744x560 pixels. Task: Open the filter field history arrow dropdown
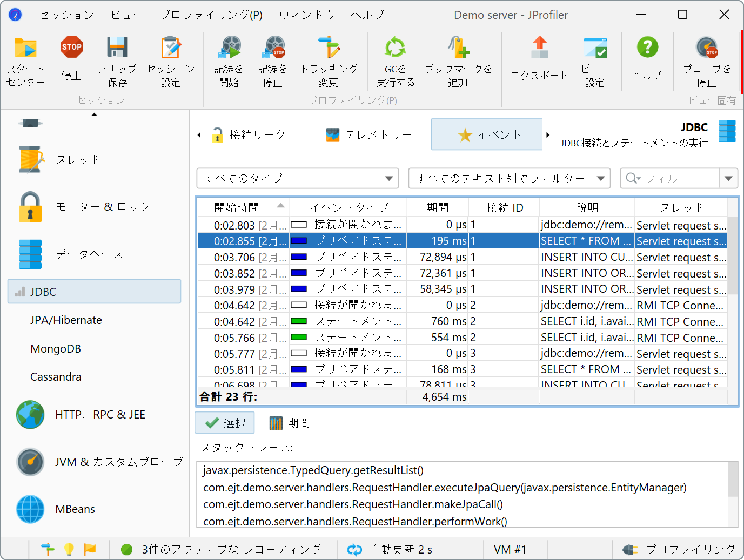coord(728,178)
